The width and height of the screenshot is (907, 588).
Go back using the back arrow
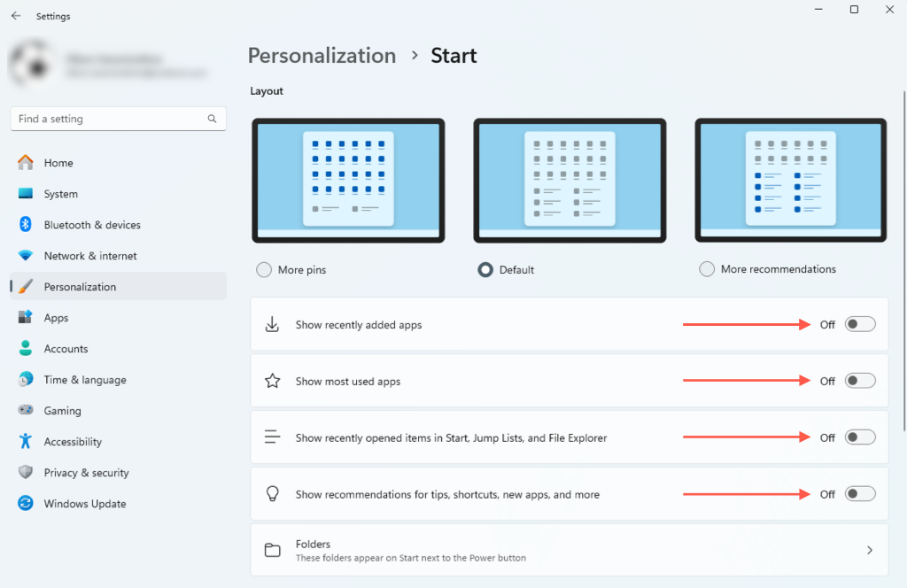pos(16,16)
